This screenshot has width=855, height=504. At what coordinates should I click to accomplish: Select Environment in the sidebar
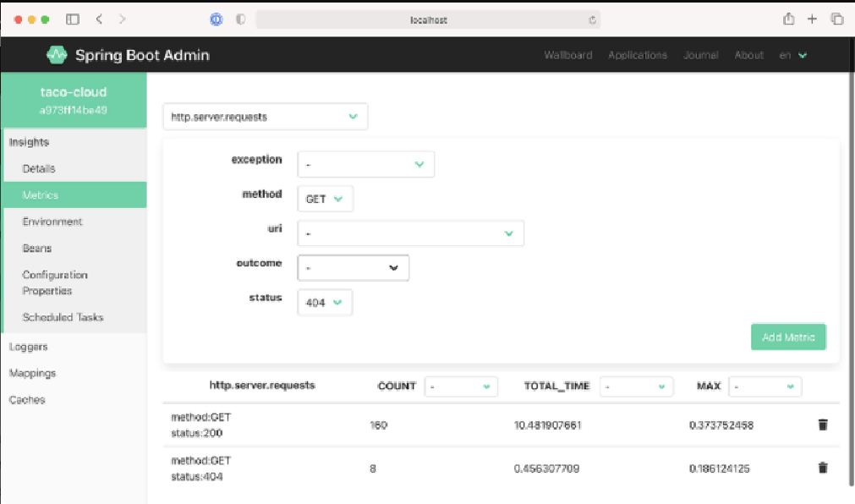(x=75, y=222)
